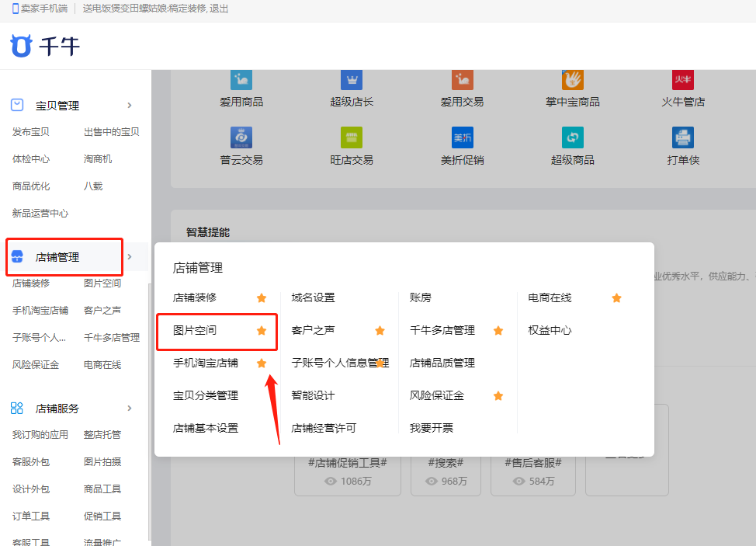Screen dimensions: 756x546
Task: Select 手机淘宝店铺 in popup menu
Action: tap(206, 363)
